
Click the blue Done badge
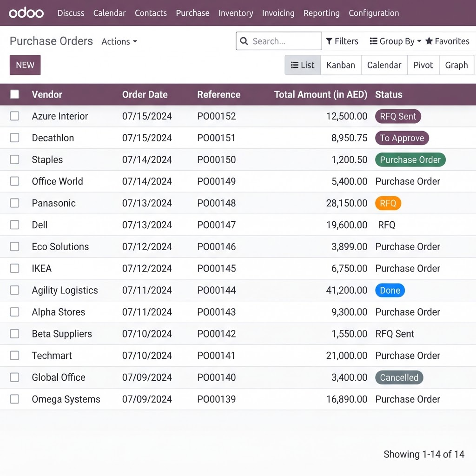click(x=390, y=290)
